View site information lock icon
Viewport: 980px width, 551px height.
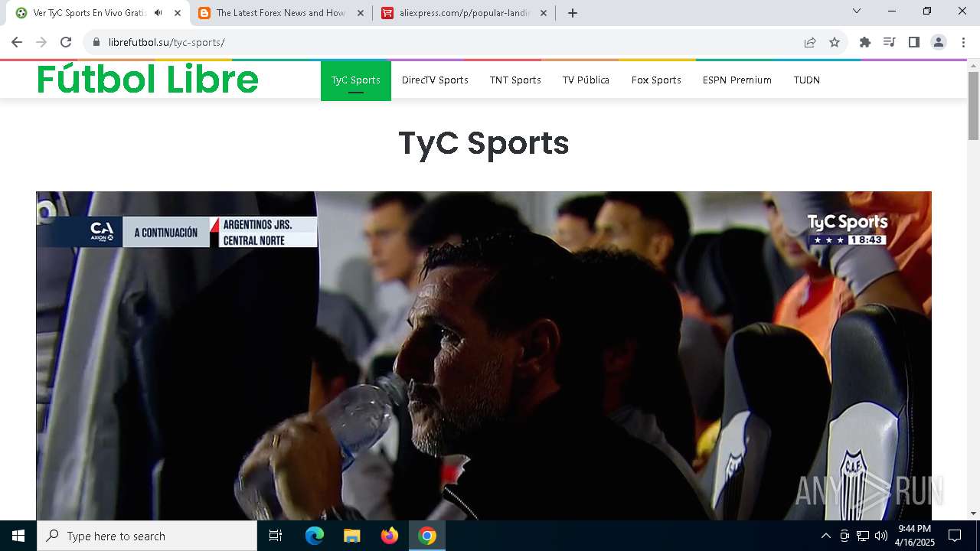96,42
